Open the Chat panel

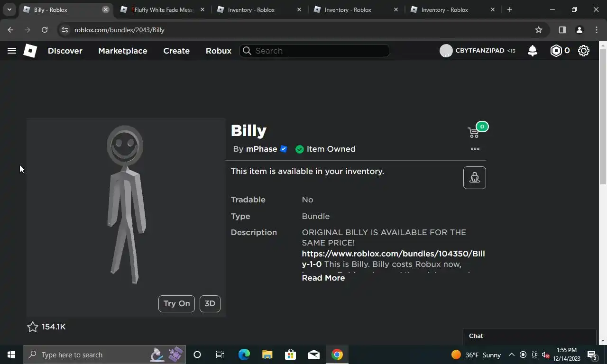pyautogui.click(x=529, y=336)
